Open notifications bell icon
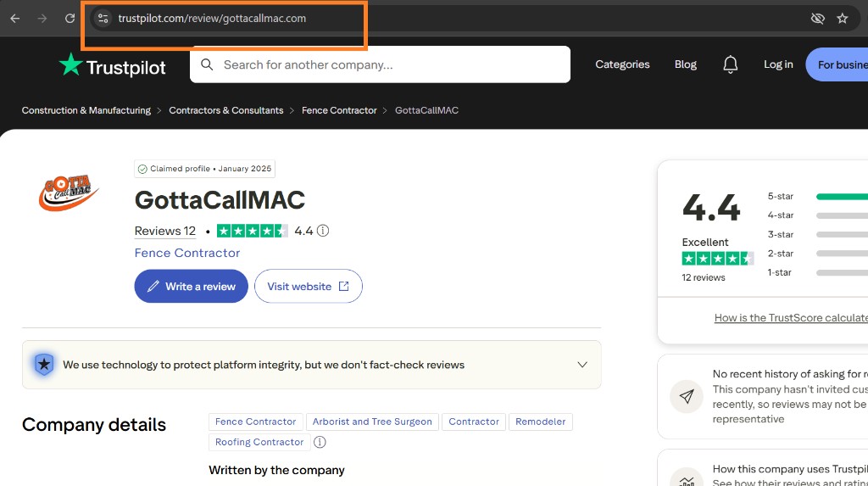Screen dimensions: 868x486 click(x=730, y=64)
